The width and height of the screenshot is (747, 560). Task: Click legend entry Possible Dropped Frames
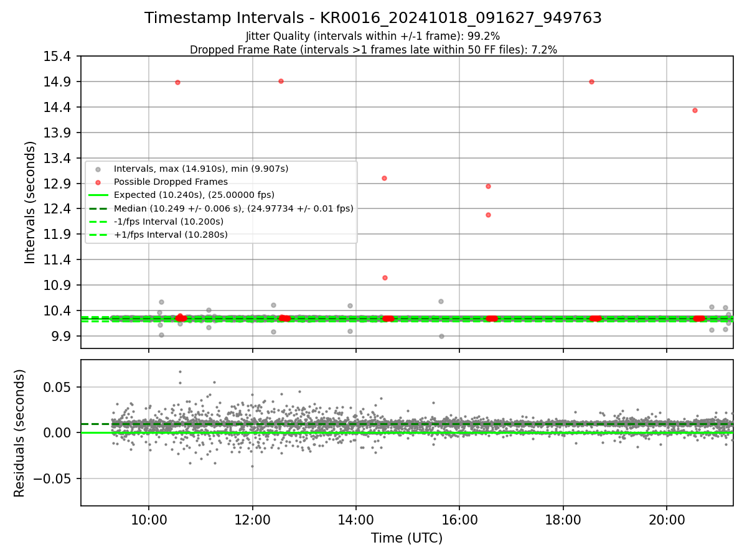click(171, 182)
